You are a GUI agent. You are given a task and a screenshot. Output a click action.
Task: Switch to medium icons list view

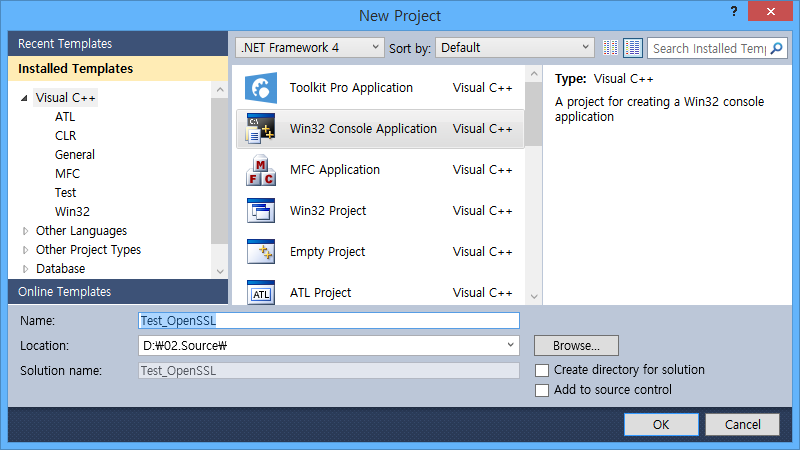633,48
